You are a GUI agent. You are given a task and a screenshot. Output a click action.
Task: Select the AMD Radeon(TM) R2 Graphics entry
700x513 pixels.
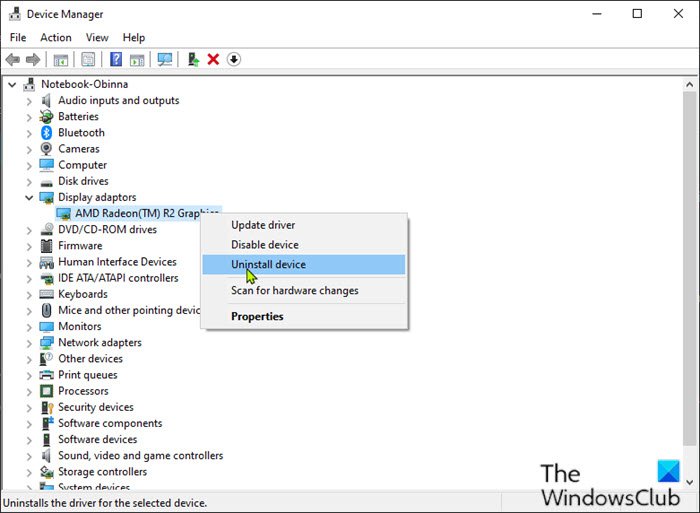tap(138, 213)
